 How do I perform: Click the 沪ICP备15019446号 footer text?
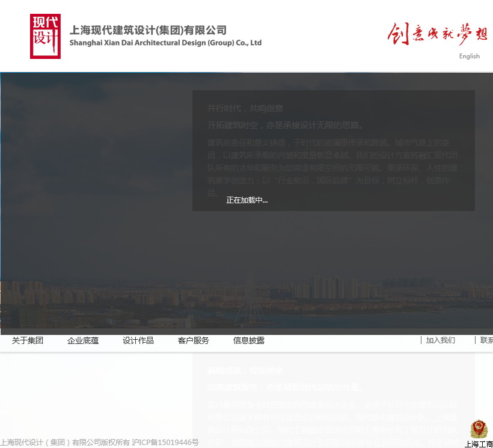click(165, 443)
